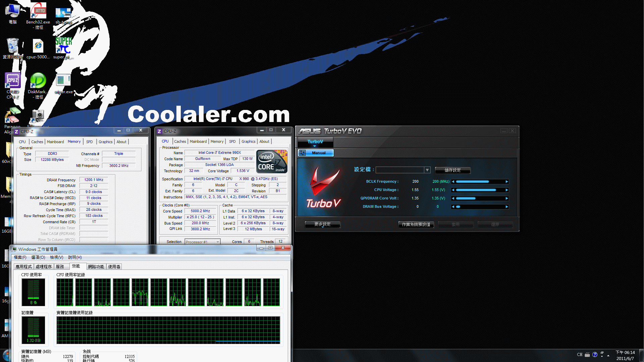Click the Task Manager title bar icon
The width and height of the screenshot is (644, 362).
[14, 249]
